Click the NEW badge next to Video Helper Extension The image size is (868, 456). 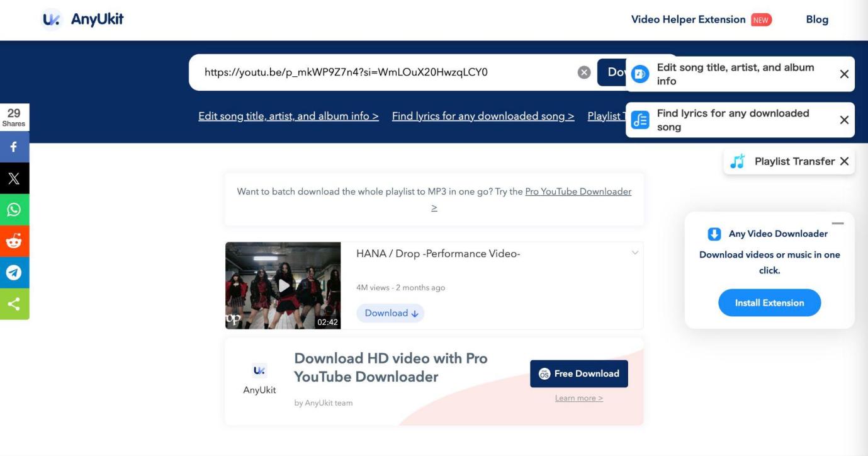coord(761,20)
